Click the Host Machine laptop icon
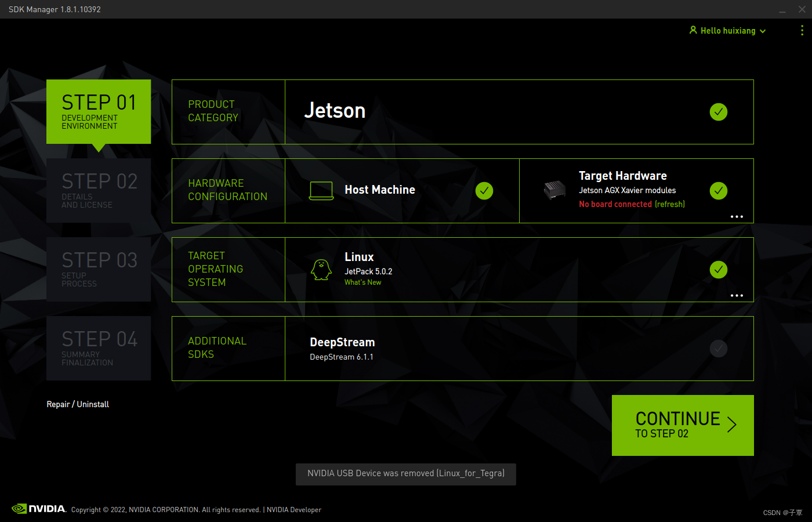This screenshot has height=522, width=812. [321, 191]
